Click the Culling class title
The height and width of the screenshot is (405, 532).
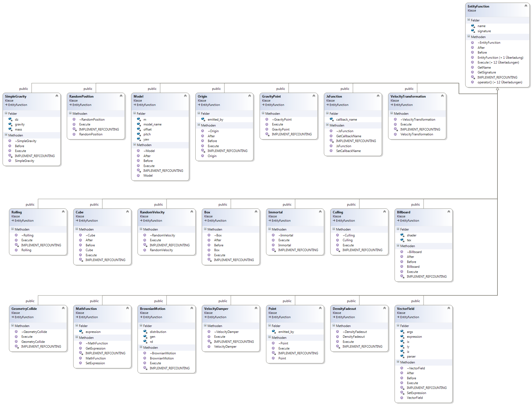(338, 212)
